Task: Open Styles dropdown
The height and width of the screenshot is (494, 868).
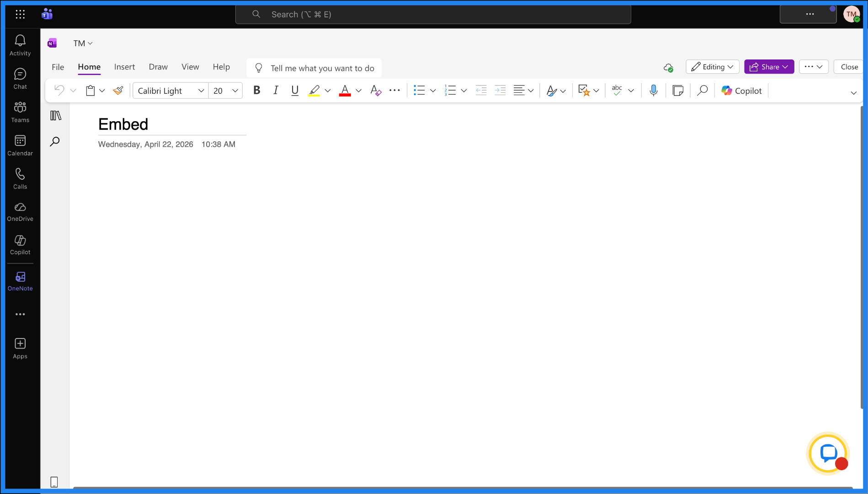Action: [x=556, y=91]
